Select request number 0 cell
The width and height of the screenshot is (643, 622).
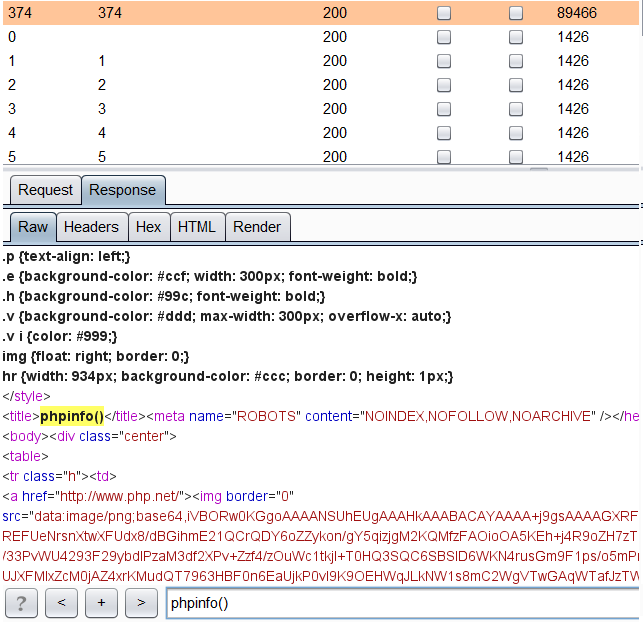pyautogui.click(x=12, y=37)
